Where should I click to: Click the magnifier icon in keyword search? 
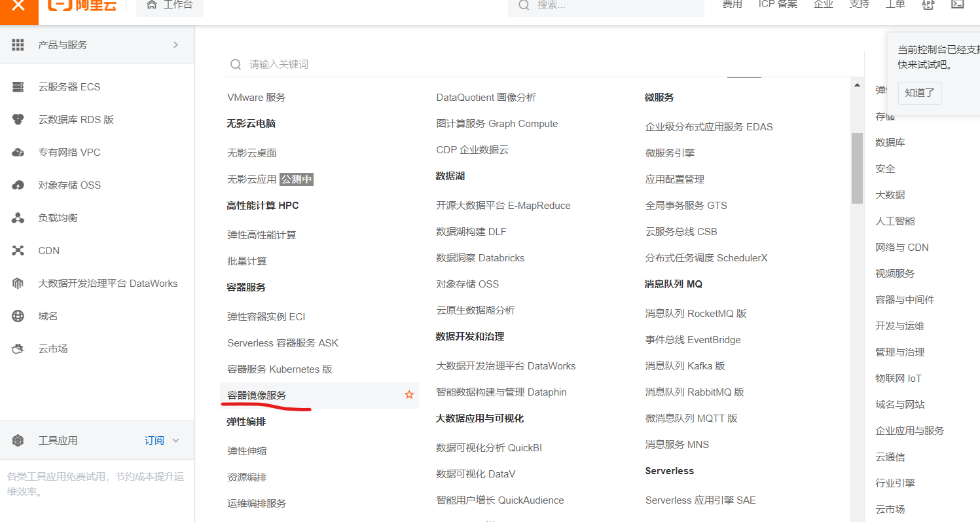(236, 64)
